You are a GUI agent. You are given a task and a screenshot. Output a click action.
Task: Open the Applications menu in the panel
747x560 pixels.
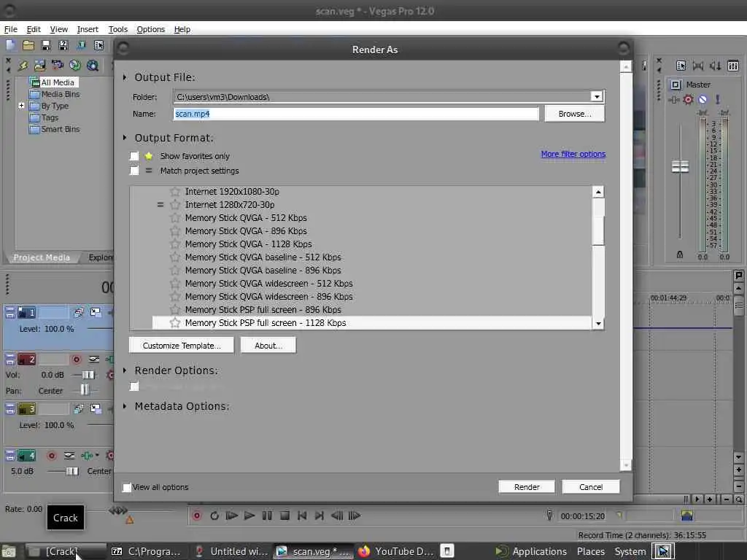(x=539, y=551)
